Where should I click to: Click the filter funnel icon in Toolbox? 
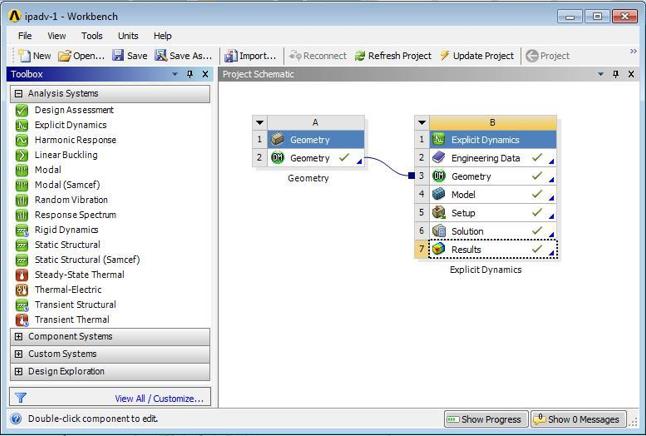tap(20, 398)
